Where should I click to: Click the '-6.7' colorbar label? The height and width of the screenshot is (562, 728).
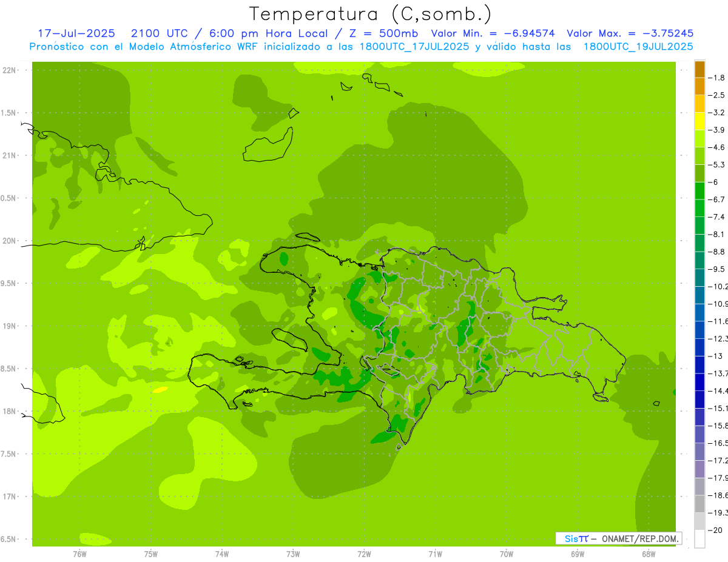[x=718, y=199]
